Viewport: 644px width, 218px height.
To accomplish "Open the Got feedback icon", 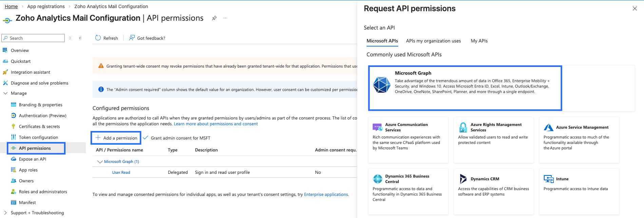I will (132, 38).
